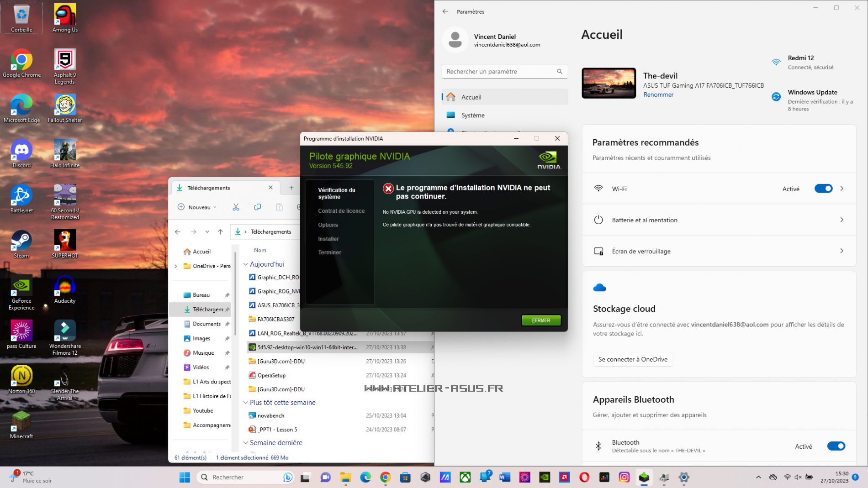Add a new File Explorer tab
The image size is (868, 488).
click(x=291, y=188)
